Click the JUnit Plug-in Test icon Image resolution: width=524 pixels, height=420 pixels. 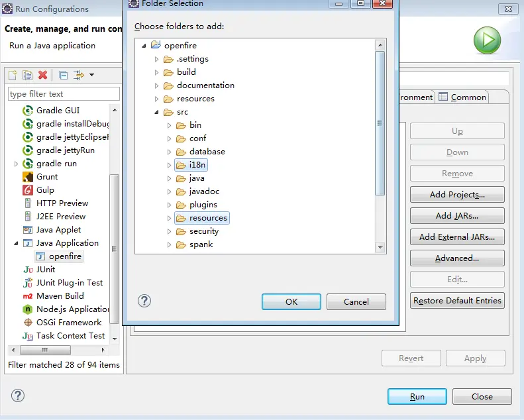click(28, 283)
